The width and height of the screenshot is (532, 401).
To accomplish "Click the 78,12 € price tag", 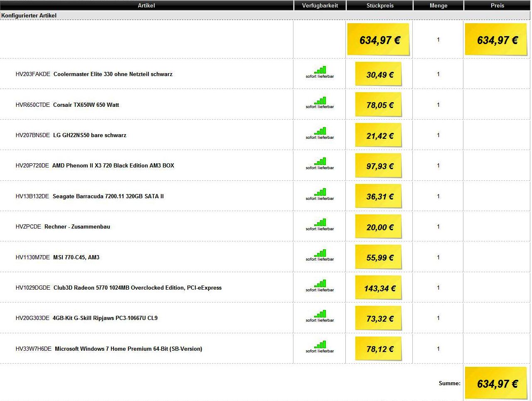I will point(379,349).
